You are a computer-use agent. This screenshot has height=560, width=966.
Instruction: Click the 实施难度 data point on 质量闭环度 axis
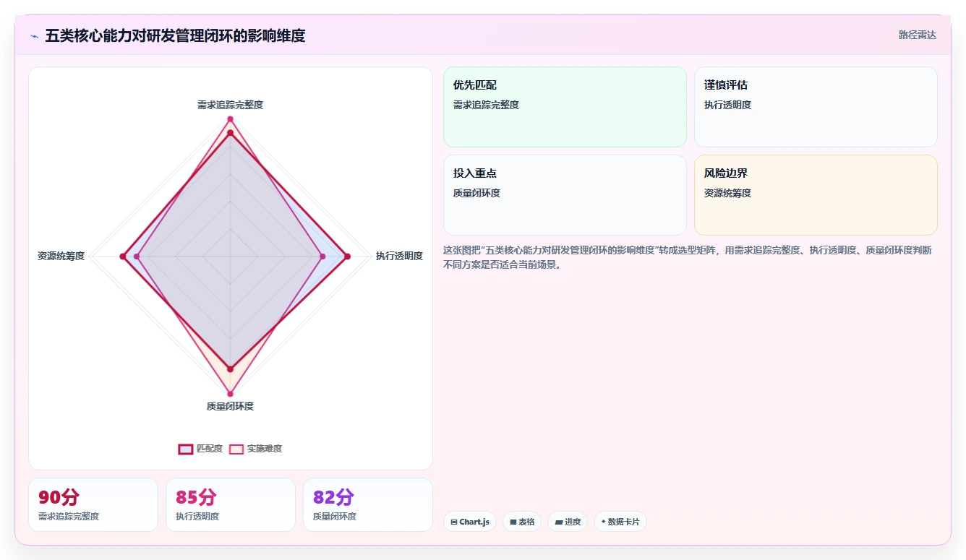click(x=231, y=394)
